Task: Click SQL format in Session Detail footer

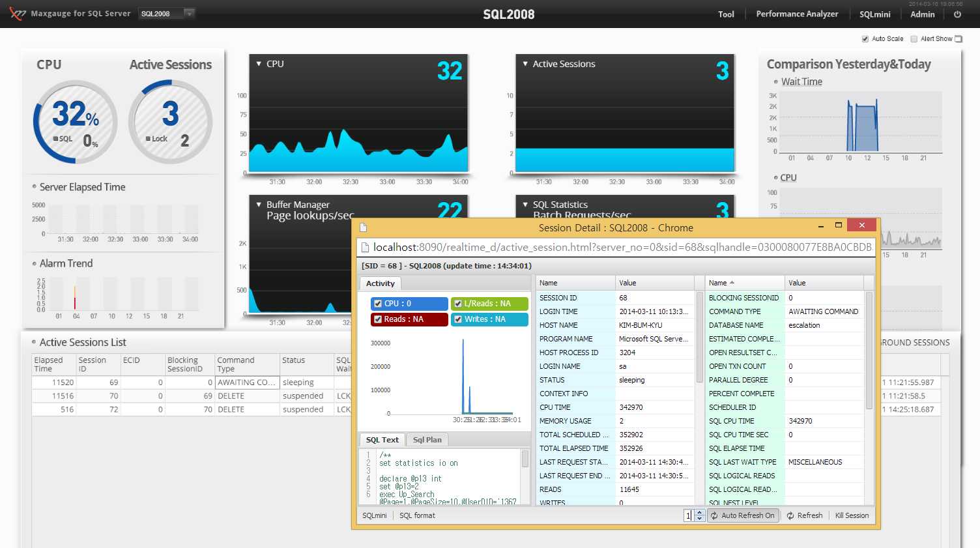Action: (417, 515)
